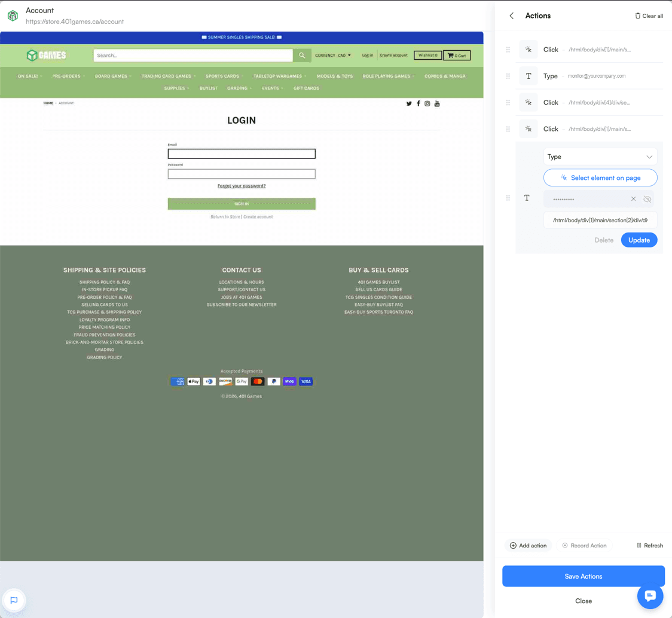Click the green SIGN IN button
Image resolution: width=672 pixels, height=618 pixels.
tap(242, 204)
